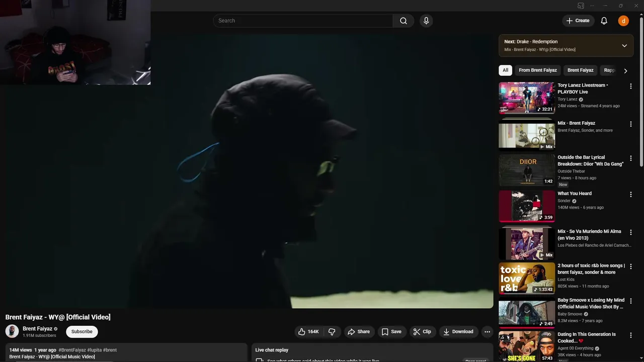This screenshot has height=362, width=644.
Task: Show more filter chips with right arrow
Action: pyautogui.click(x=625, y=71)
